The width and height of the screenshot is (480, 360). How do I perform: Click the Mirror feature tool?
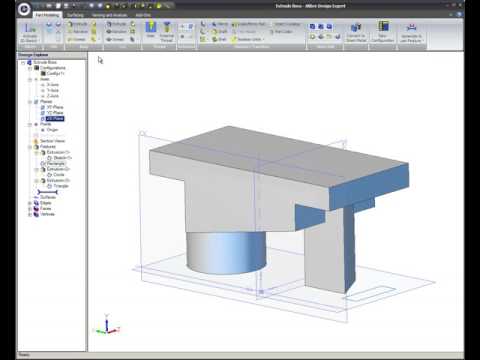219,24
